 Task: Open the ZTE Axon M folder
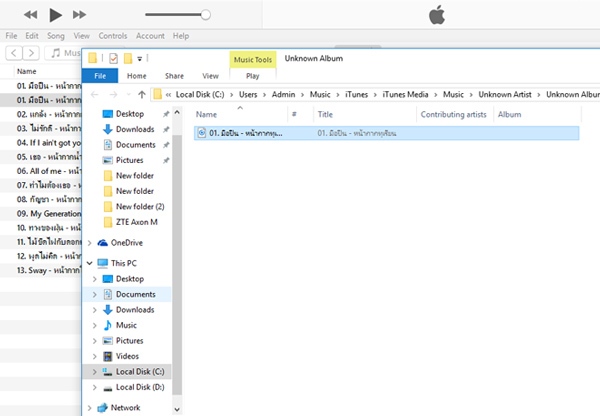pyautogui.click(x=137, y=222)
